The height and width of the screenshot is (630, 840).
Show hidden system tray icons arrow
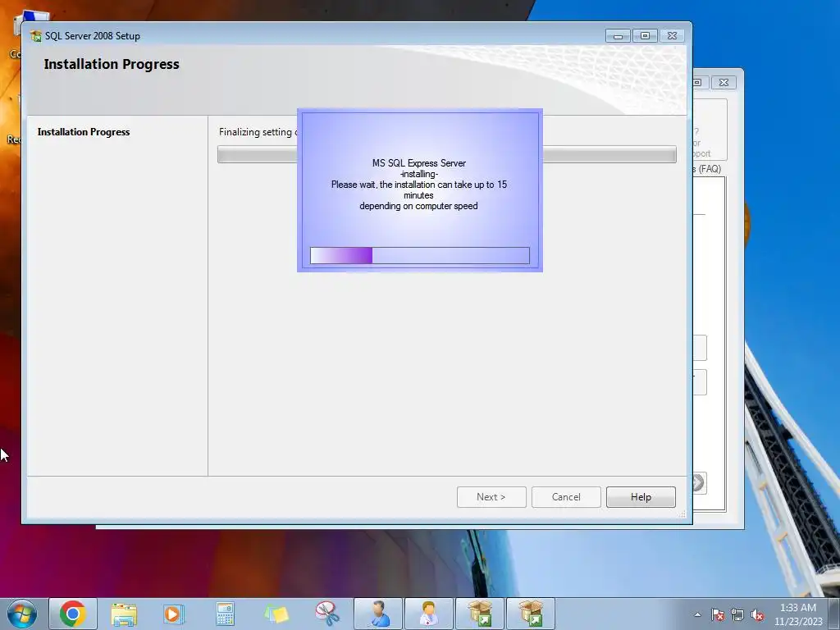697,614
